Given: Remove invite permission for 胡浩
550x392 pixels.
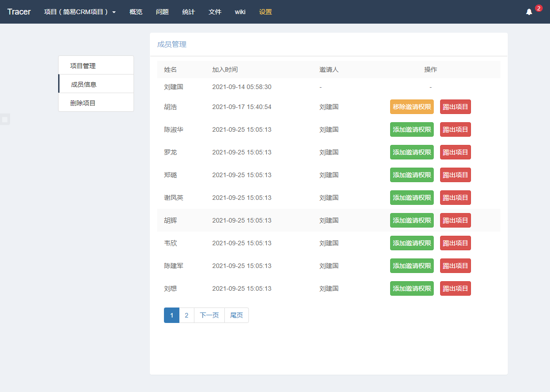Looking at the screenshot, I should tap(411, 107).
